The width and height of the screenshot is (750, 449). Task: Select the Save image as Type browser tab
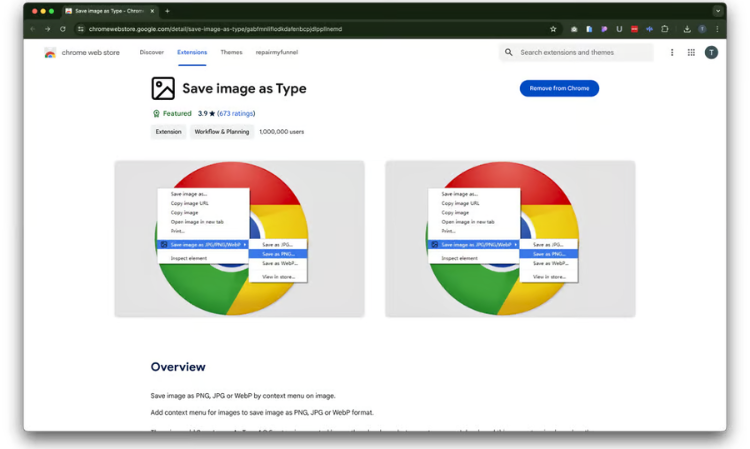click(x=110, y=11)
